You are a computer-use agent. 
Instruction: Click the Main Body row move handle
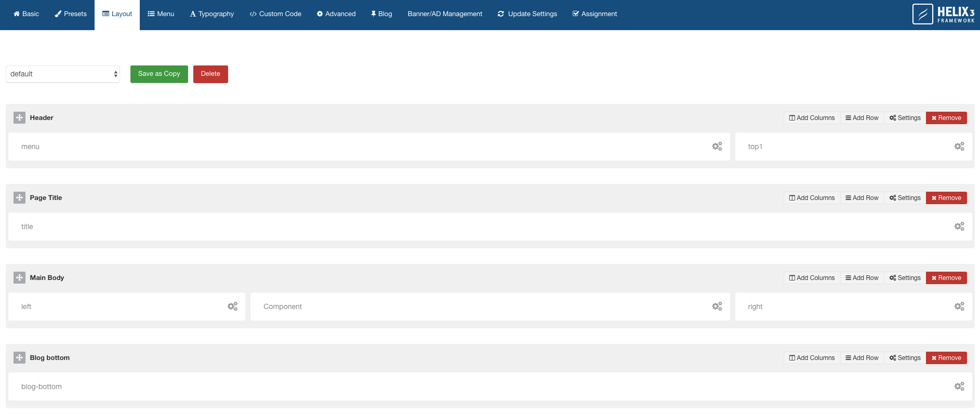(19, 278)
